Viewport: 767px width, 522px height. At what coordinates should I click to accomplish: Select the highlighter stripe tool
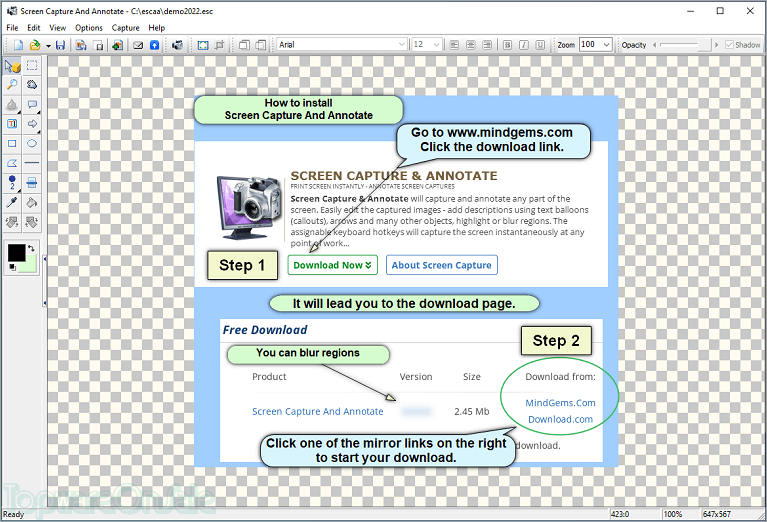point(32,183)
